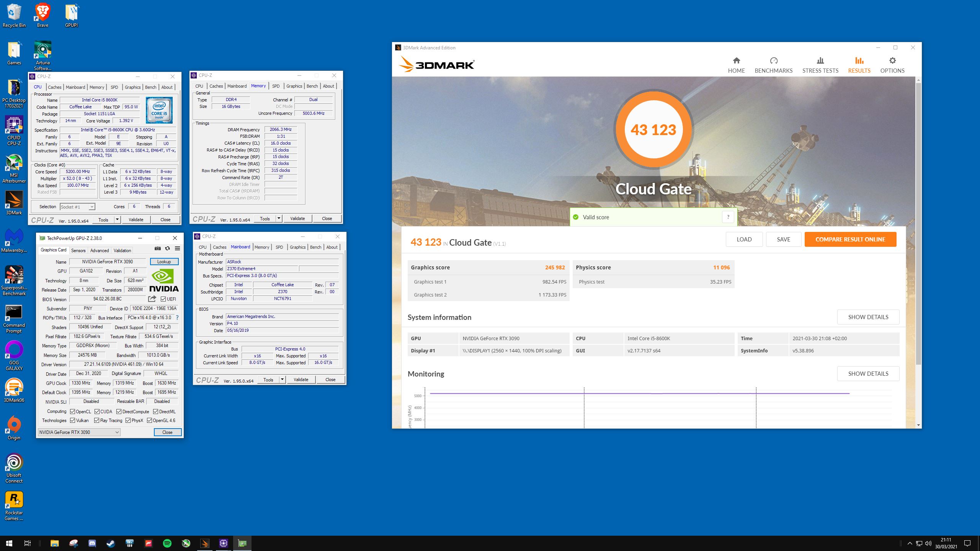
Task: Open Discord from the taskbar
Action: click(x=92, y=543)
